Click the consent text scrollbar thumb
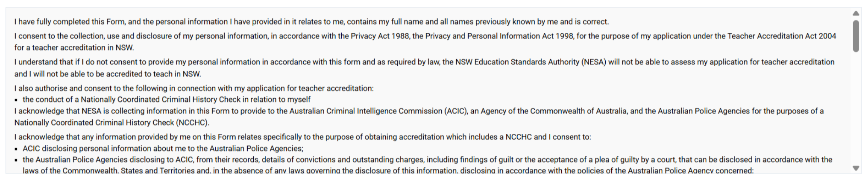The height and width of the screenshot is (182, 868). pos(856,36)
